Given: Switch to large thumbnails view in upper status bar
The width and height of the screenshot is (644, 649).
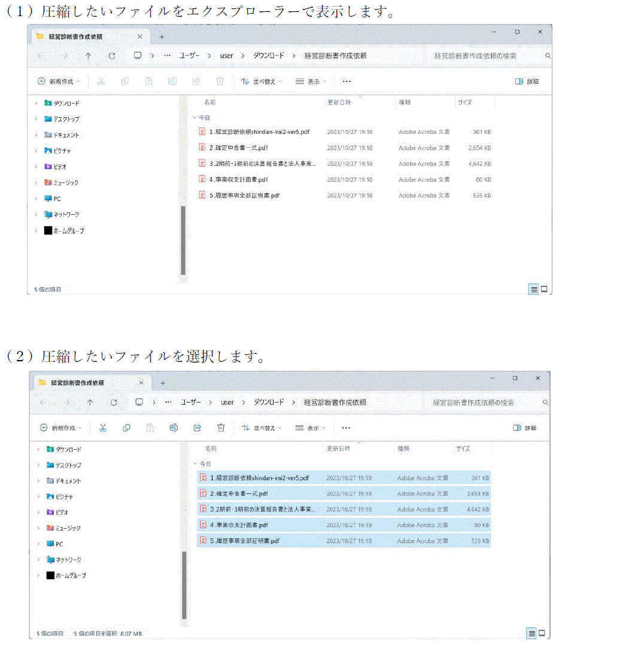Looking at the screenshot, I should tap(545, 290).
